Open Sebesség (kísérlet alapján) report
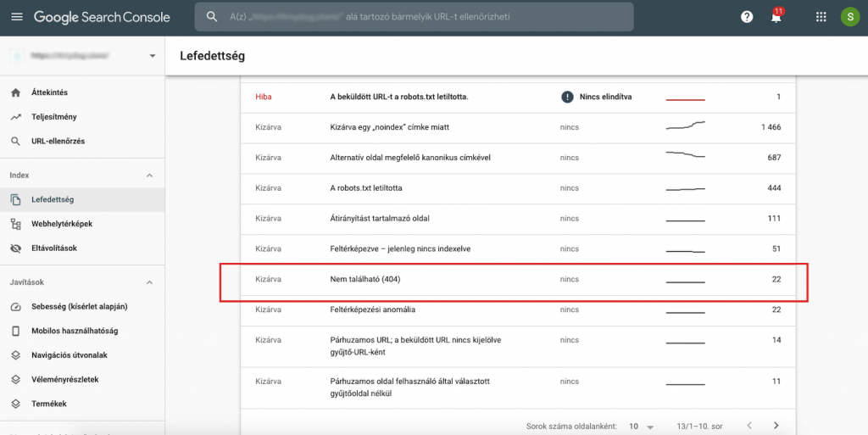868x435 pixels. pos(82,307)
